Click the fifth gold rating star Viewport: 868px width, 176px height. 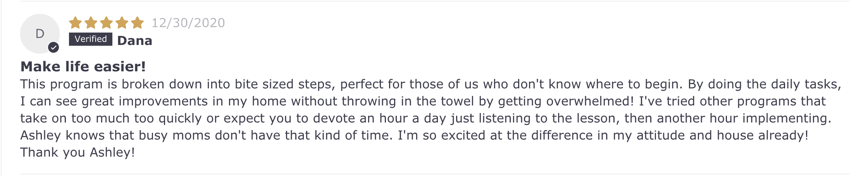click(137, 23)
